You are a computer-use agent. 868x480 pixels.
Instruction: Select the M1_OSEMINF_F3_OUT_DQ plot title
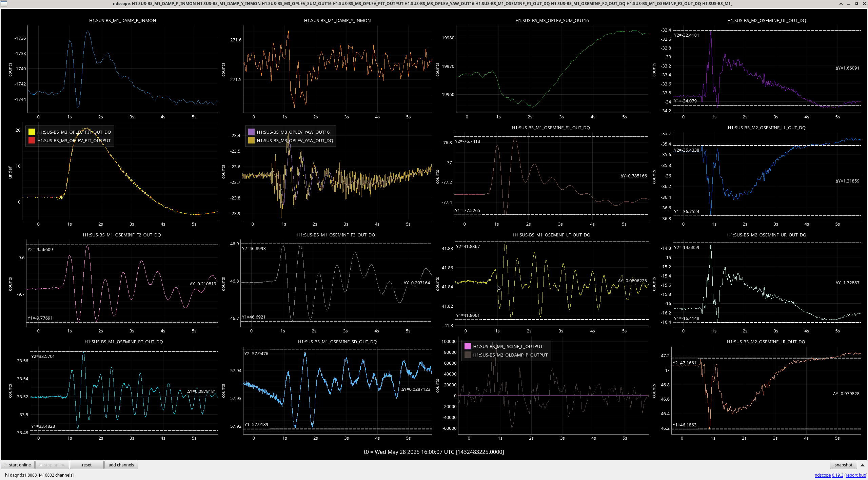coord(336,235)
